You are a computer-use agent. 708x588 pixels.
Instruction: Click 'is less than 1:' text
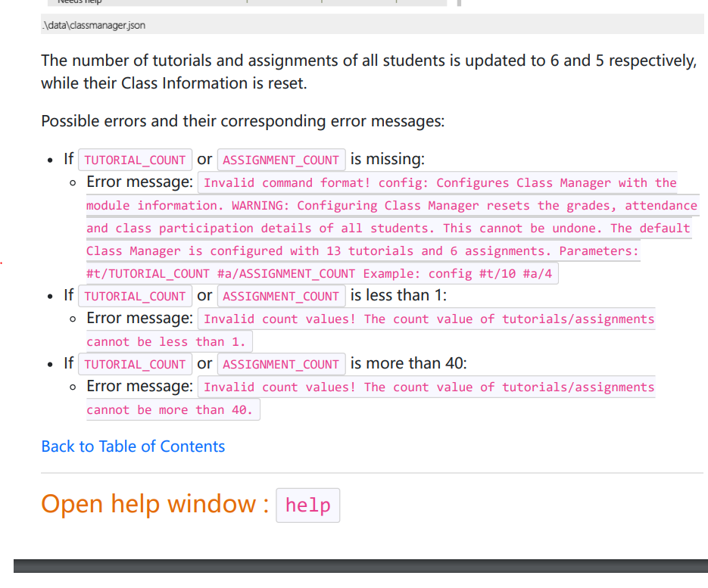tap(399, 295)
